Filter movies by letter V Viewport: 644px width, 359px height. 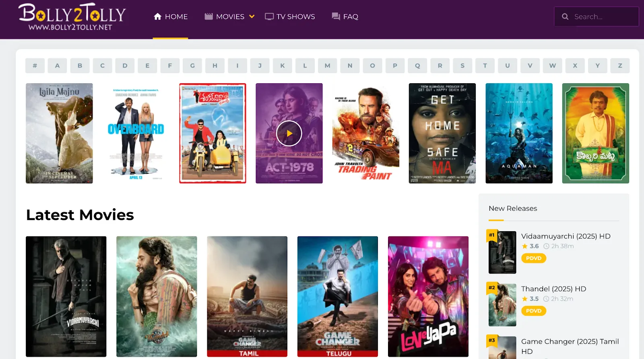pyautogui.click(x=530, y=66)
